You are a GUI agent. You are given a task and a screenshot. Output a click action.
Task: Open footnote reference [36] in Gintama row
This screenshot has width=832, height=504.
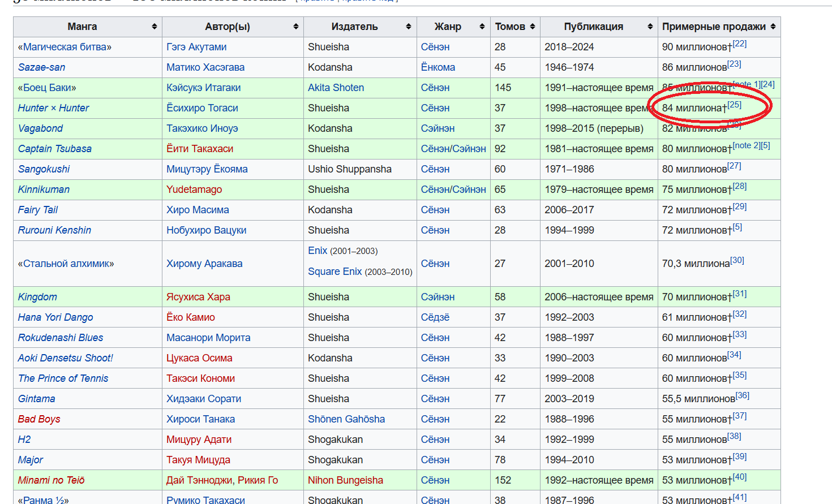(743, 396)
